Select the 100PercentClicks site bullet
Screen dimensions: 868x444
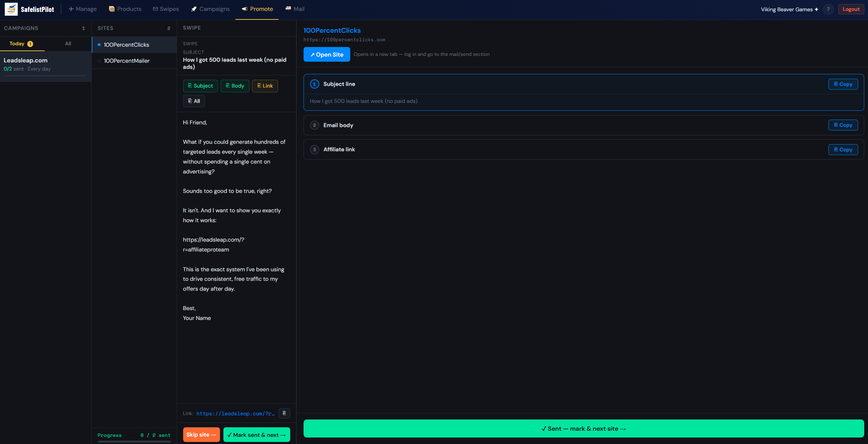(99, 45)
